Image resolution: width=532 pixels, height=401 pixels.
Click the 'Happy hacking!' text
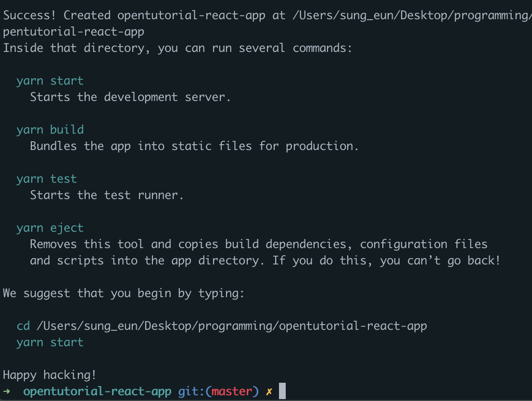pos(50,375)
